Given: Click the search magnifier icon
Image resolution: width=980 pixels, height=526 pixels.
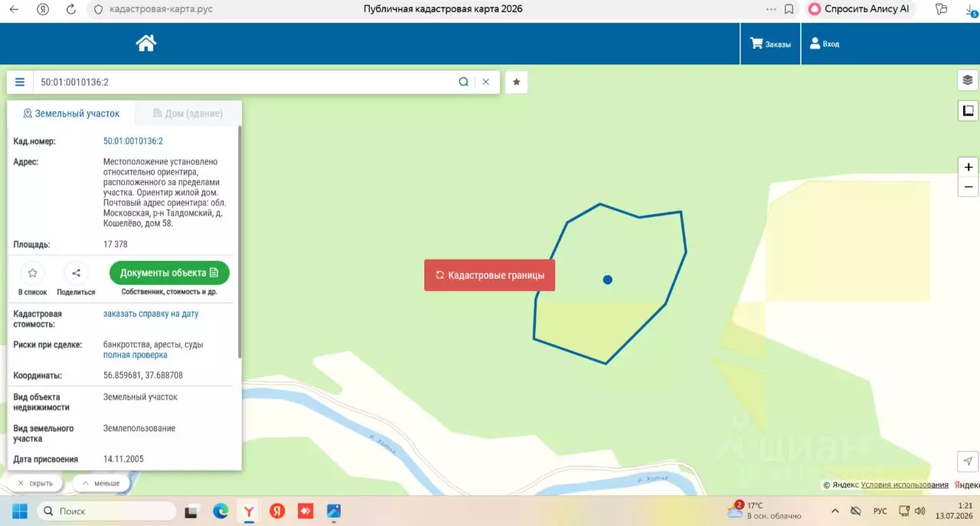Looking at the screenshot, I should (463, 82).
